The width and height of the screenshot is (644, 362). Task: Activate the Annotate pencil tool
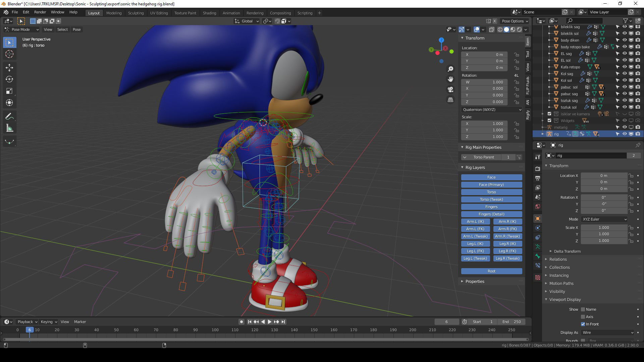pyautogui.click(x=9, y=117)
